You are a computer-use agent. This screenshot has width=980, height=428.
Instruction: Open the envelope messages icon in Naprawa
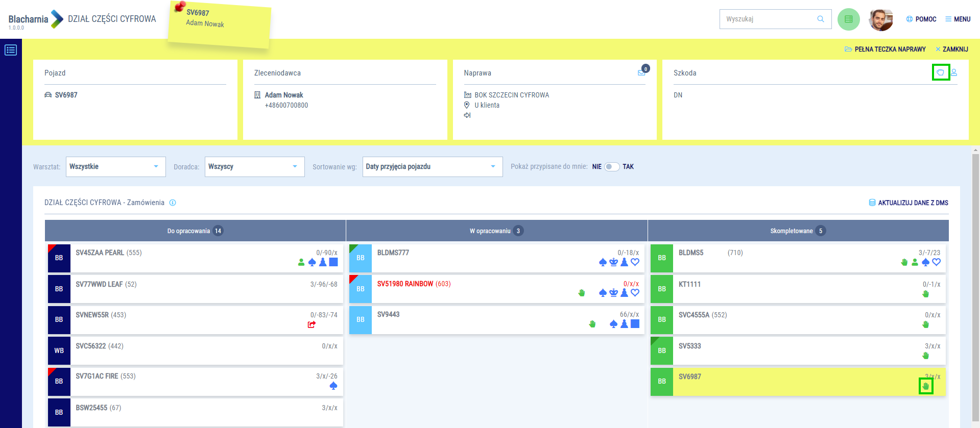[x=641, y=72]
